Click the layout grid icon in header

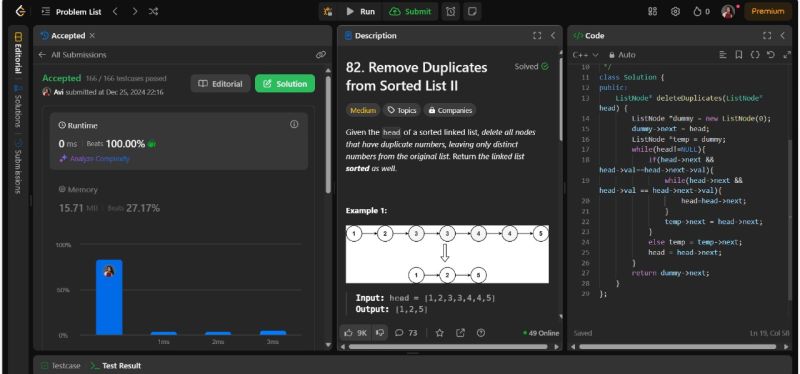[653, 11]
